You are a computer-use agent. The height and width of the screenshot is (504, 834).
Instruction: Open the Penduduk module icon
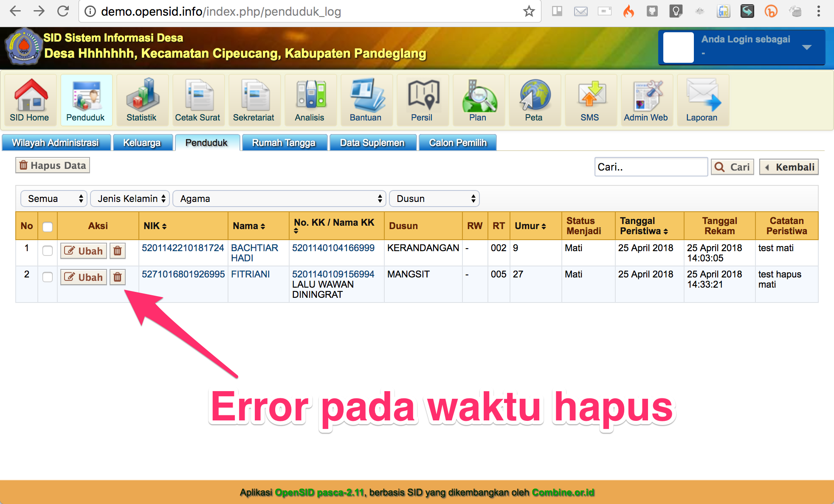(86, 100)
